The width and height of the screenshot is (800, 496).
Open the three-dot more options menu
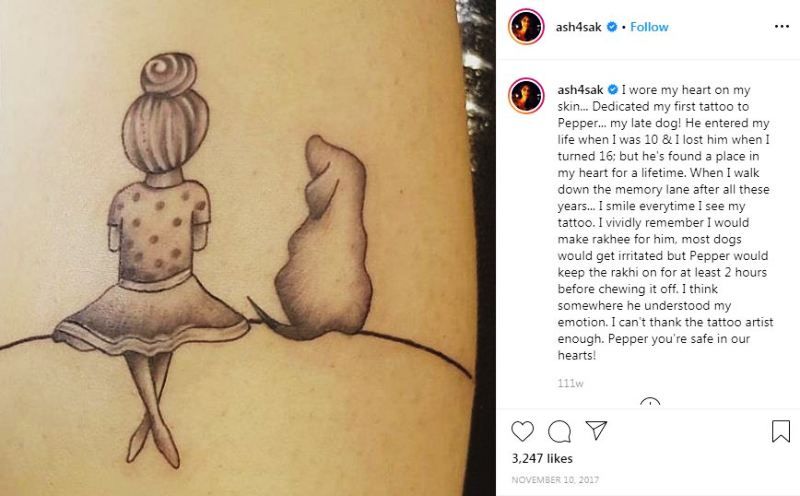tap(782, 27)
